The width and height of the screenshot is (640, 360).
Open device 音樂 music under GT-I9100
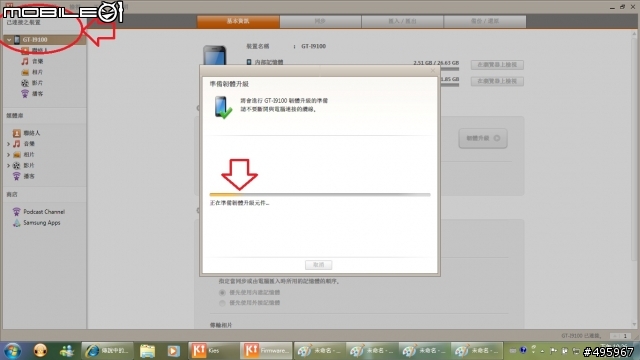coord(32,61)
